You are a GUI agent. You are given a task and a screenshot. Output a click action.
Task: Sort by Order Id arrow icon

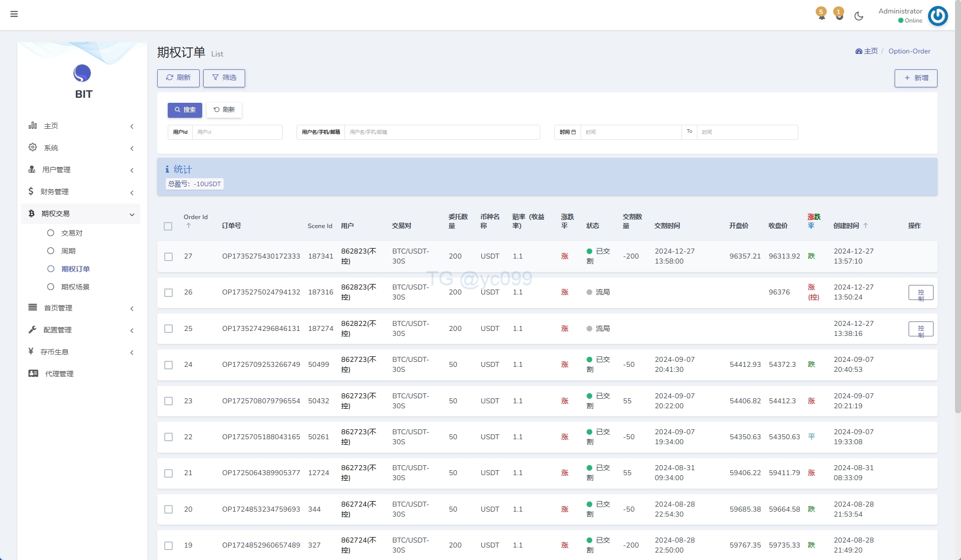click(x=189, y=226)
